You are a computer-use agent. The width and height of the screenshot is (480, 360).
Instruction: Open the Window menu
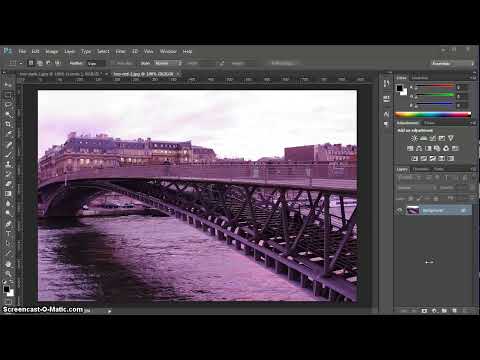click(168, 51)
